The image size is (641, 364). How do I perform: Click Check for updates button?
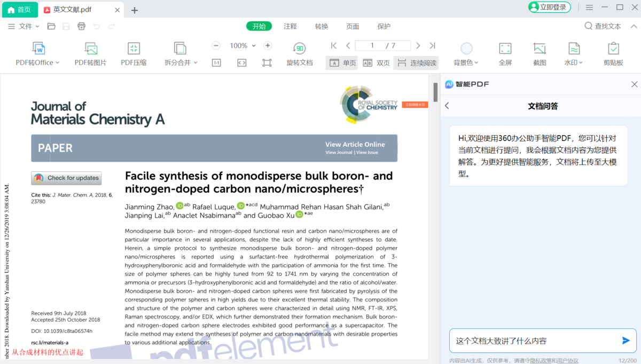tap(66, 178)
